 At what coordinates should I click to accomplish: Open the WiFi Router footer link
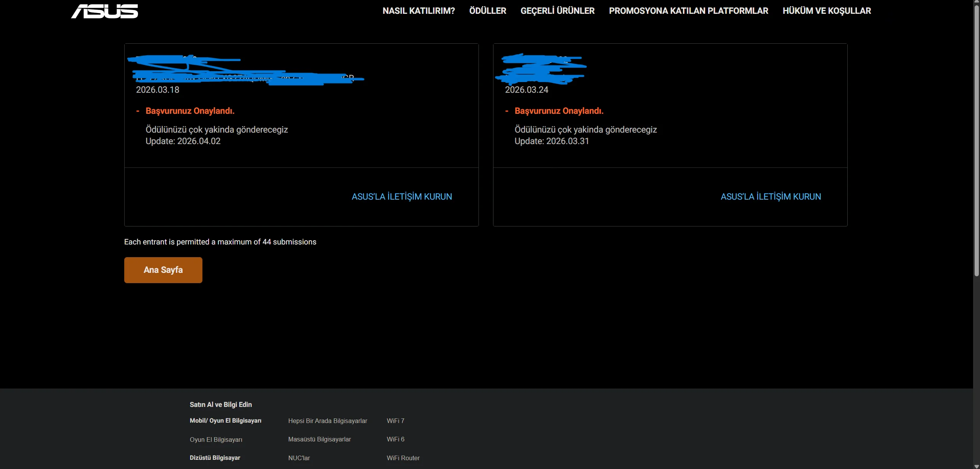pos(403,458)
